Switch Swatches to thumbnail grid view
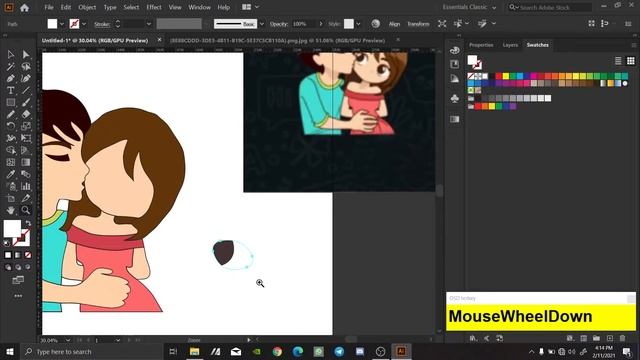This screenshot has width=640, height=360. click(x=631, y=61)
